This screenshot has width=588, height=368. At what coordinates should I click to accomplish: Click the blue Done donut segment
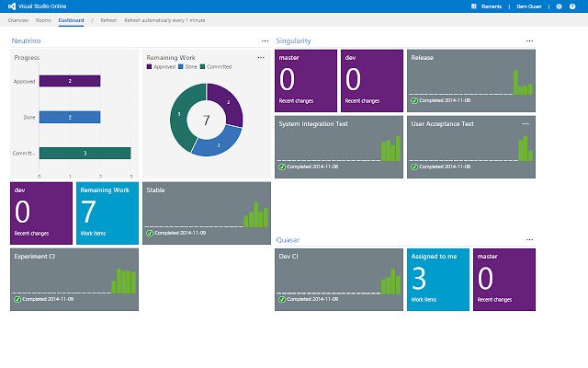[219, 144]
